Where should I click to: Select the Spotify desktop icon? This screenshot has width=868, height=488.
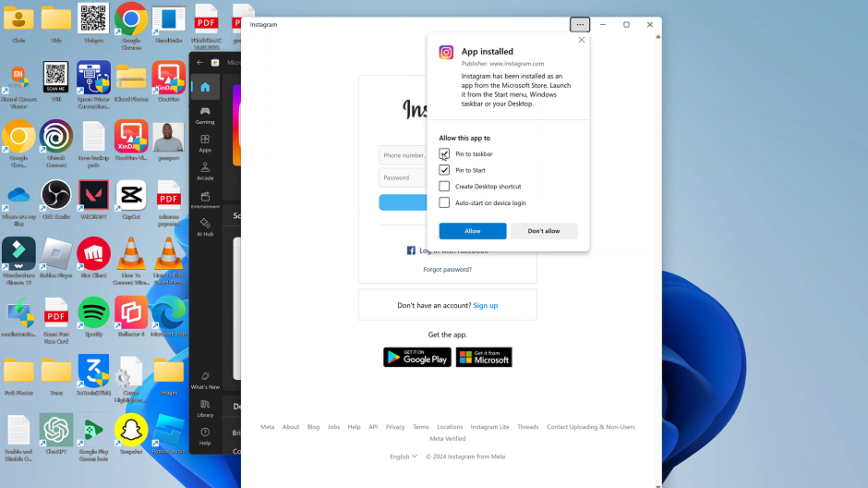click(93, 317)
